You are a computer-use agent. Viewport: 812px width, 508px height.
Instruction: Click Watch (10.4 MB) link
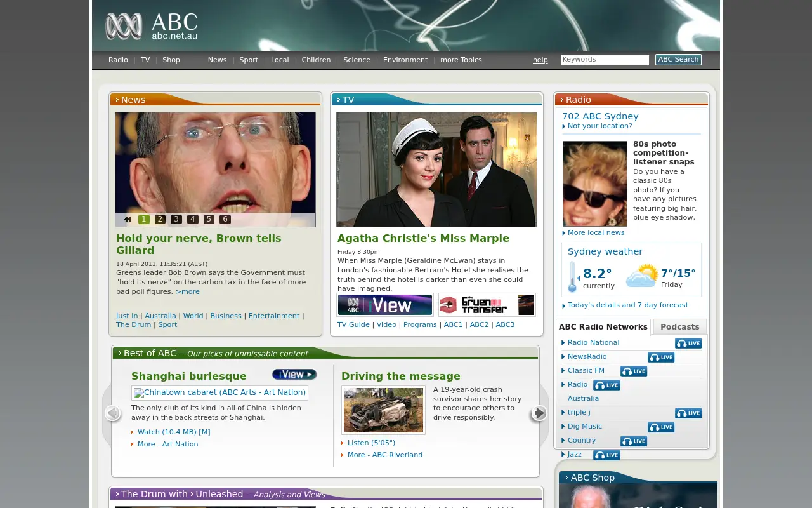click(x=174, y=432)
